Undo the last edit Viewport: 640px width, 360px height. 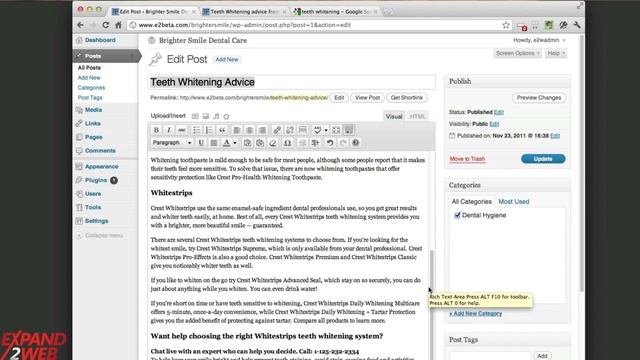(330, 142)
